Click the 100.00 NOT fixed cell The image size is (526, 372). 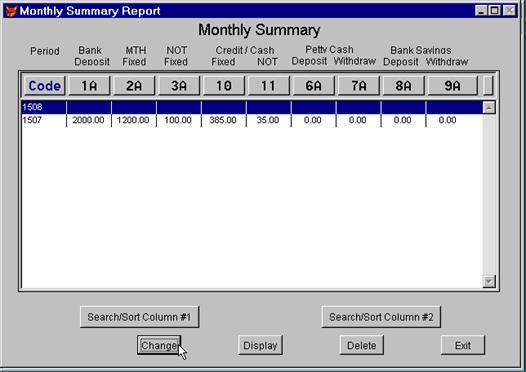(178, 120)
